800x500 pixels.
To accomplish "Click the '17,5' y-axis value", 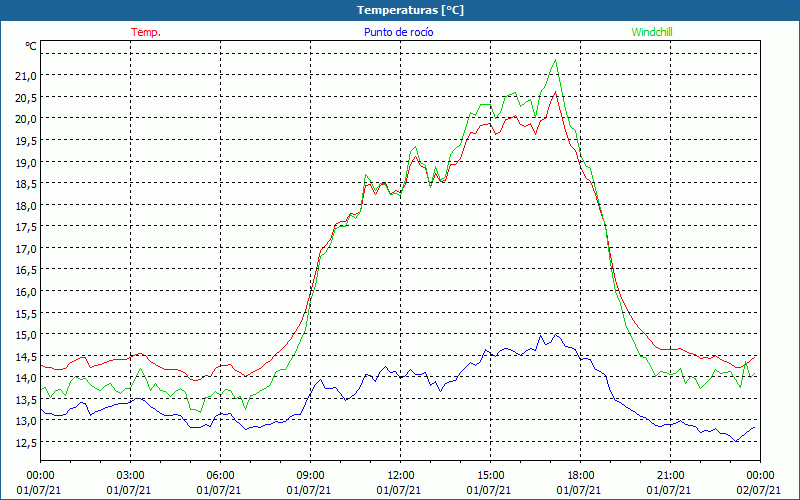I will click(x=27, y=227).
